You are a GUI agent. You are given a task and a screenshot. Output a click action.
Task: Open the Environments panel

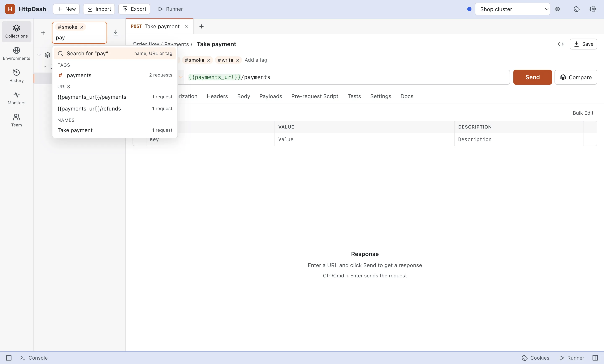coord(16,54)
